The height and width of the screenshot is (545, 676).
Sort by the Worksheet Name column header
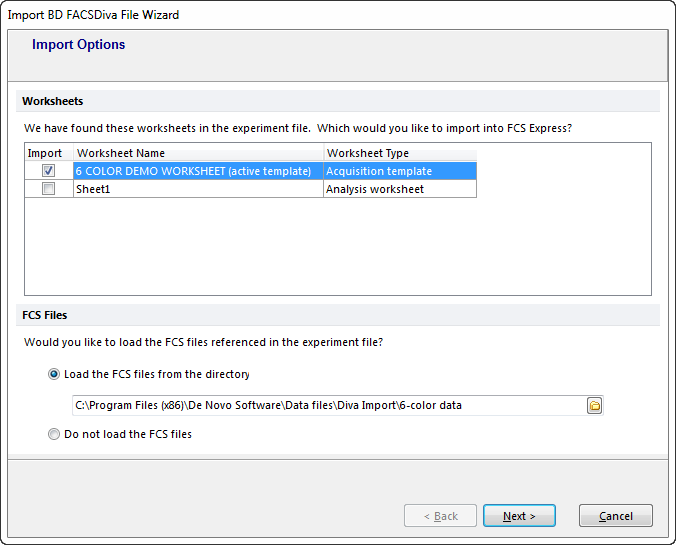(198, 153)
